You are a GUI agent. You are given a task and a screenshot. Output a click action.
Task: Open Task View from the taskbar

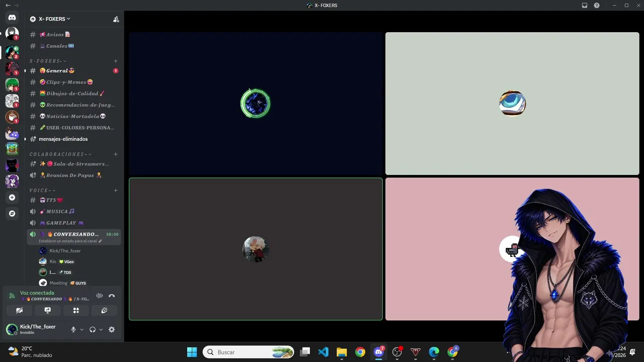pos(305,352)
